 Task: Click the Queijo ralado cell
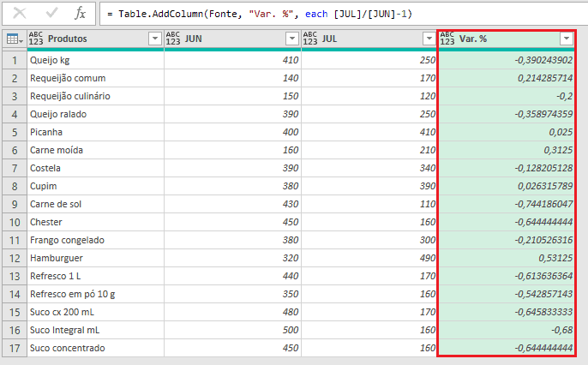(x=96, y=114)
